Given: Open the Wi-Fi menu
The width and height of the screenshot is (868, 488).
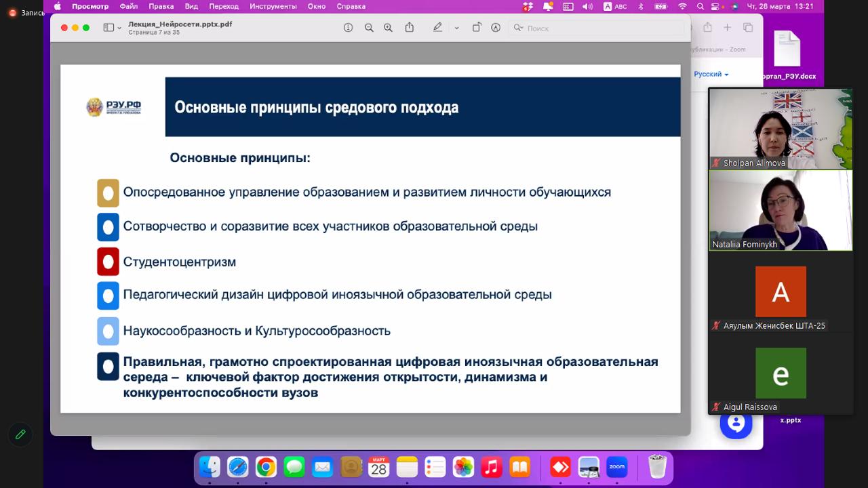Looking at the screenshot, I should [682, 6].
